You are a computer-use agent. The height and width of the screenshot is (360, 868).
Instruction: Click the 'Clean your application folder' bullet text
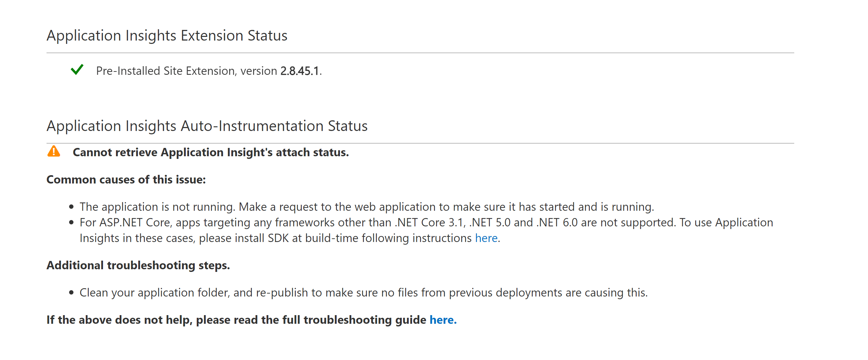point(364,293)
